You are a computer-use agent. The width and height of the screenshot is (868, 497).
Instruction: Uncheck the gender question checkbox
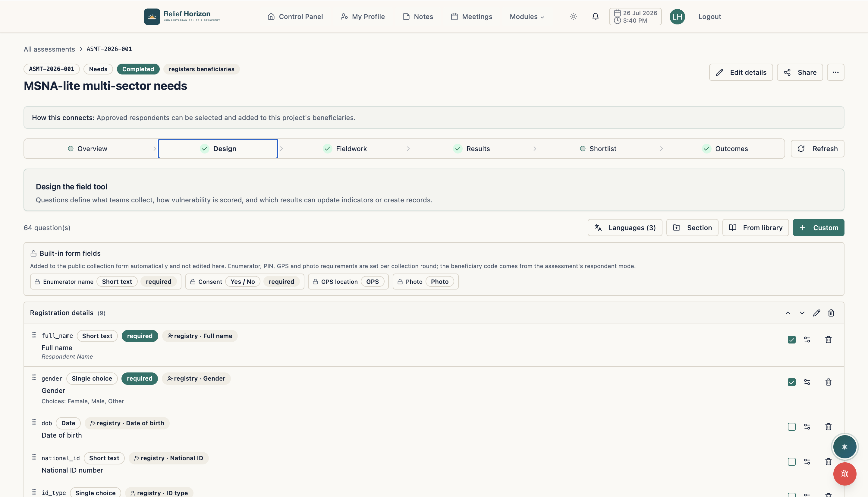click(x=792, y=382)
